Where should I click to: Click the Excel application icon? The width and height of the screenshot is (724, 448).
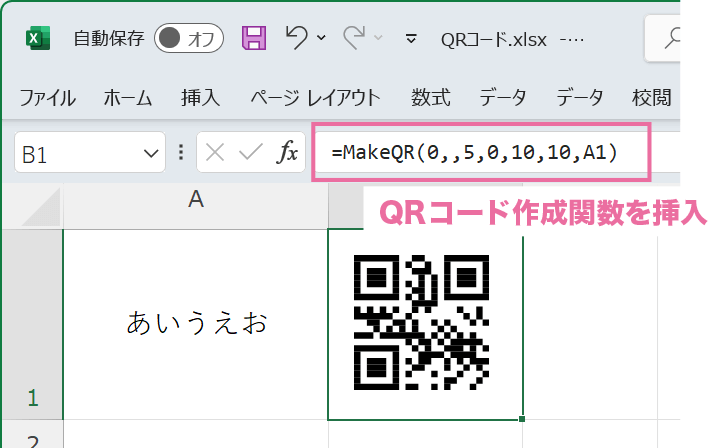click(x=37, y=38)
